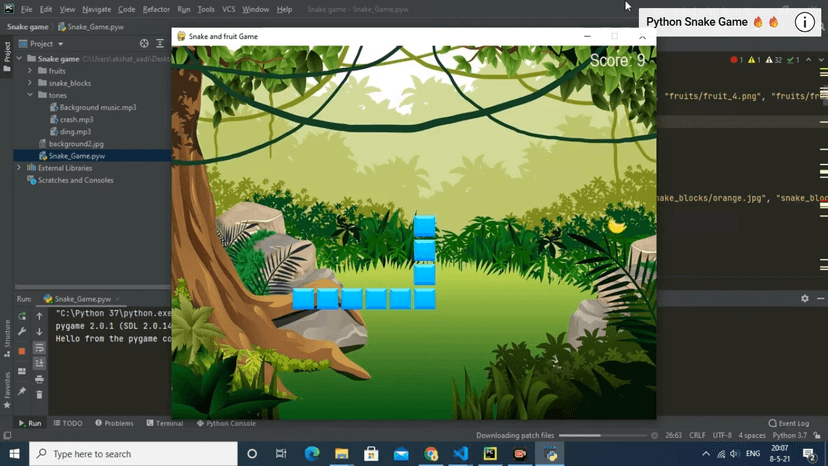Open the File menu
828x466 pixels.
[x=26, y=9]
